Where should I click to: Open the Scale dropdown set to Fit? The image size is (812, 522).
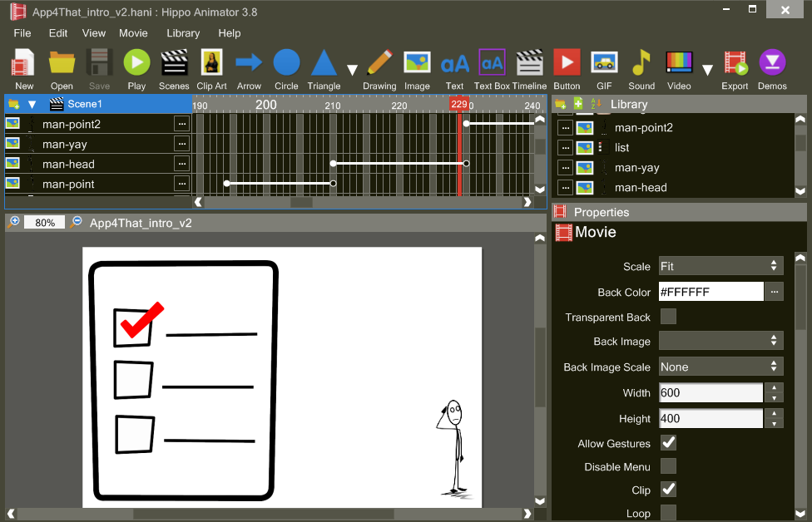point(720,266)
